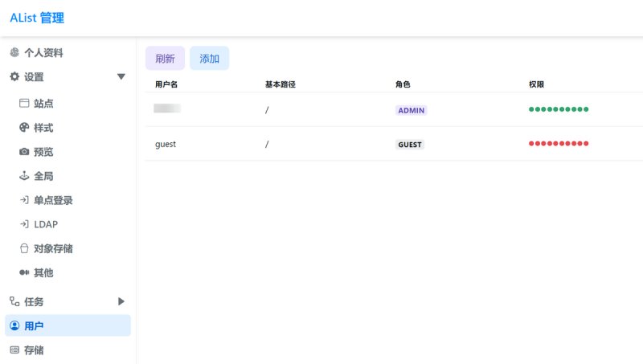Click the 任务 menu label
This screenshot has width=643, height=364.
click(34, 301)
